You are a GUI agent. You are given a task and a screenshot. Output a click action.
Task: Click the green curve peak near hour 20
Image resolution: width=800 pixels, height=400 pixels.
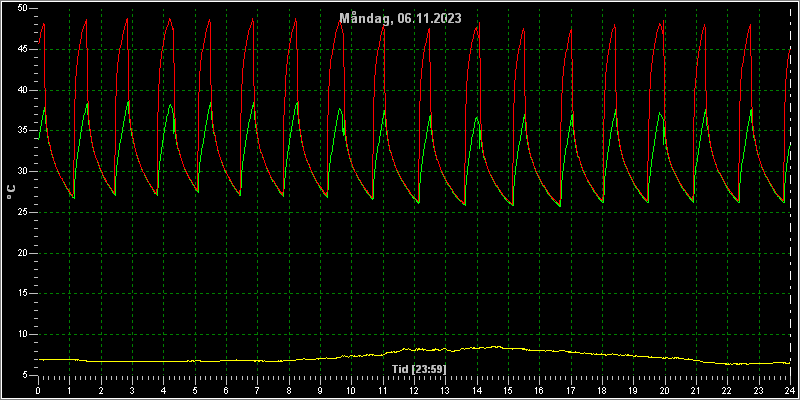click(x=659, y=113)
